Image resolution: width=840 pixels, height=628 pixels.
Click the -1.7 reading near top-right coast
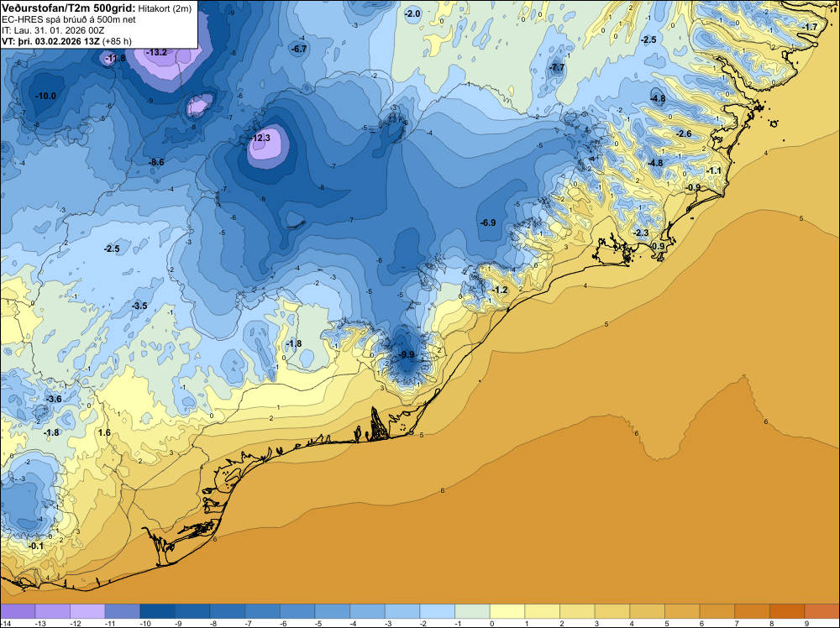click(x=810, y=28)
